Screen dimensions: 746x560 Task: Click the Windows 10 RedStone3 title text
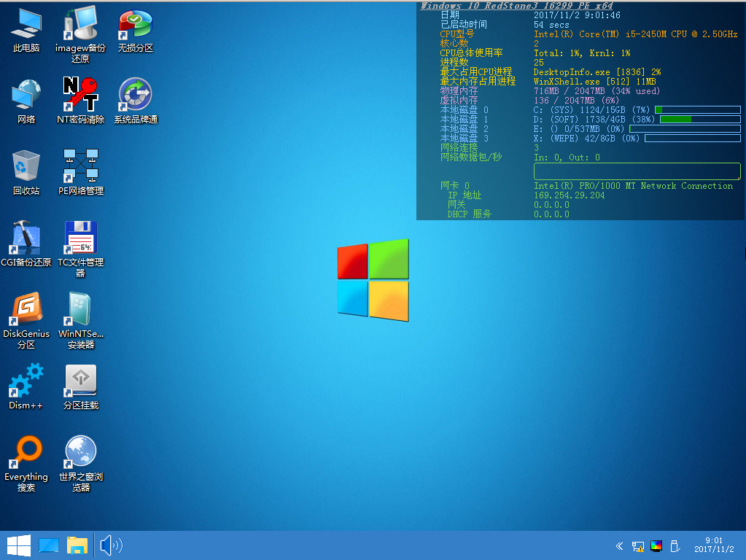[x=517, y=6]
